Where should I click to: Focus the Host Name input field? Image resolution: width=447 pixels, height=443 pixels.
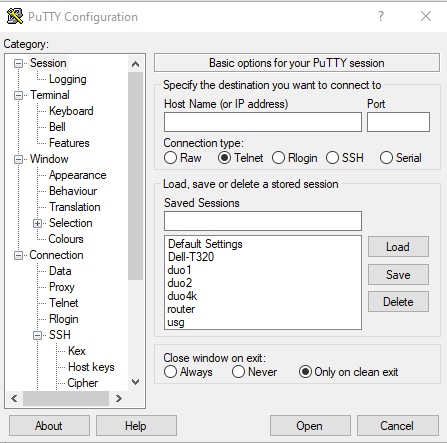tap(263, 122)
